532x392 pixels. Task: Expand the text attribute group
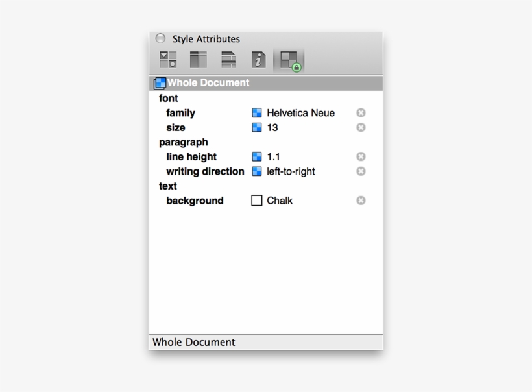click(x=167, y=186)
